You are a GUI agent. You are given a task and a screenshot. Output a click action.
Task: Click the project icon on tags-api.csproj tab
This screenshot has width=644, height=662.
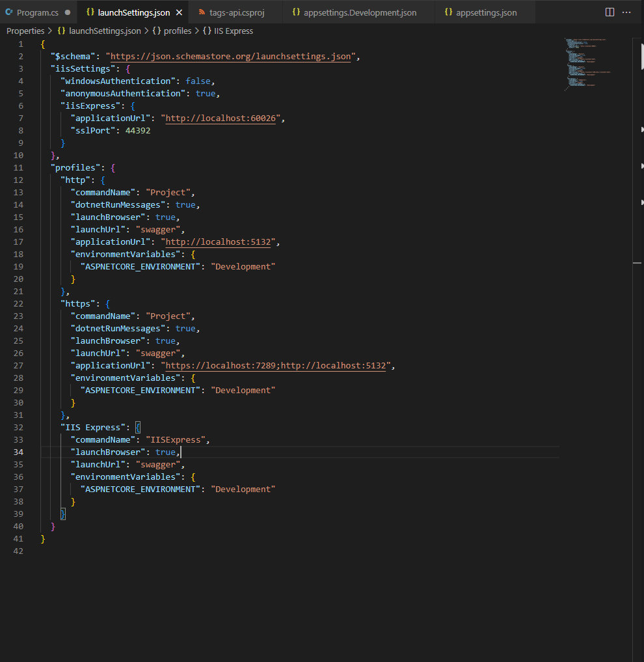[202, 11]
